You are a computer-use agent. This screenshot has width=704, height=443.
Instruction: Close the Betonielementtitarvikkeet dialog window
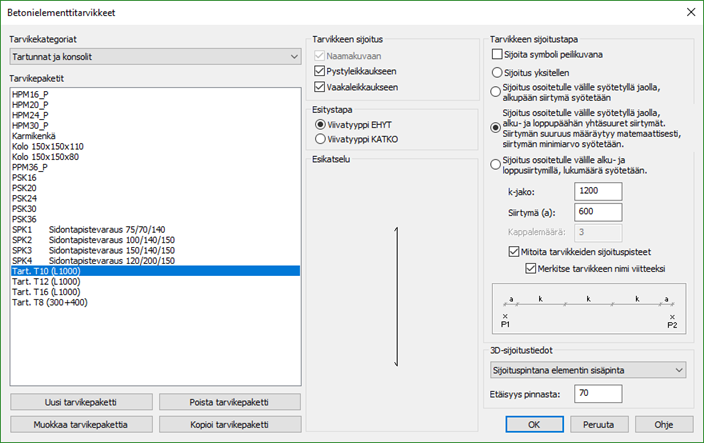coord(689,11)
